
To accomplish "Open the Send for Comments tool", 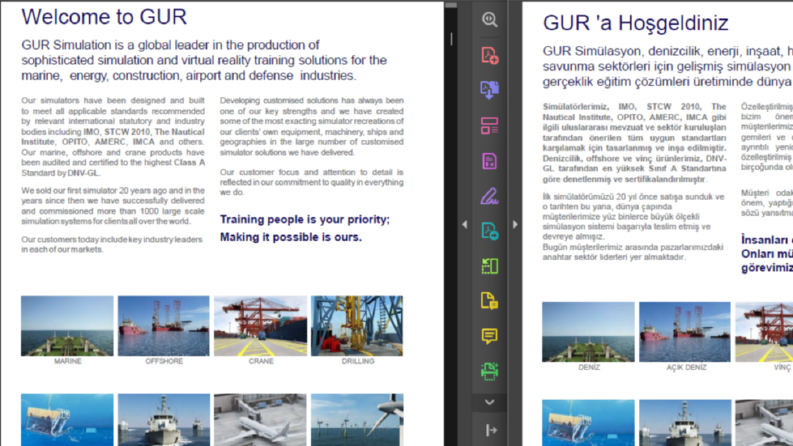I will tap(489, 301).
